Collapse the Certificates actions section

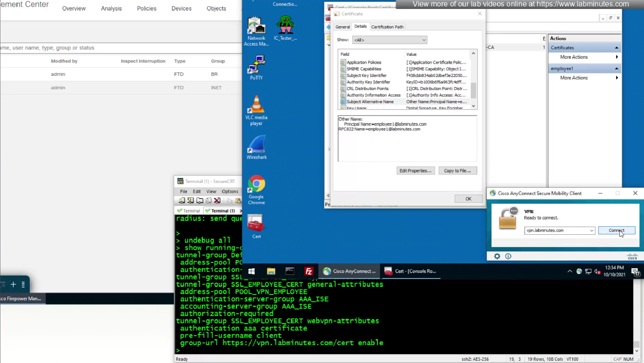click(x=616, y=48)
